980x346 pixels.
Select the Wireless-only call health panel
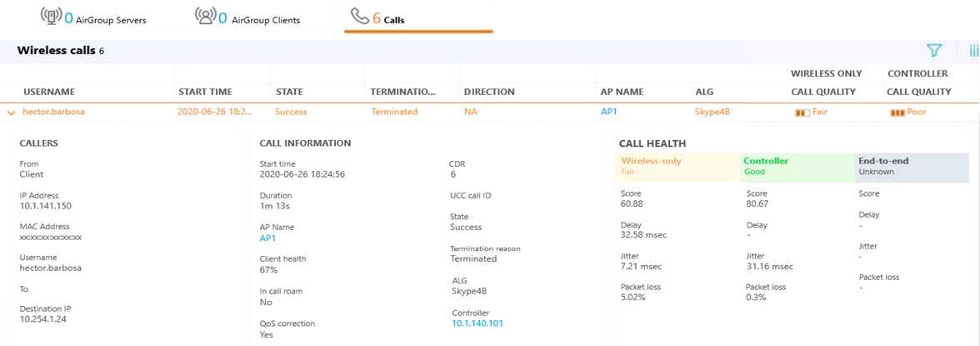pyautogui.click(x=678, y=167)
